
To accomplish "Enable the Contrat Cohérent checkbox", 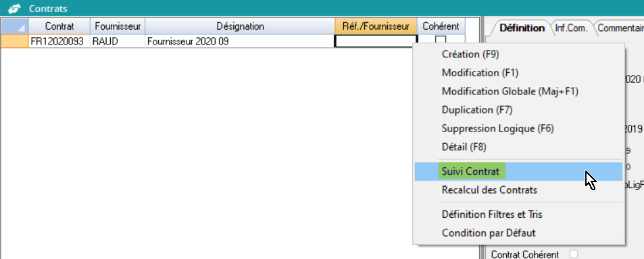I will 573,254.
